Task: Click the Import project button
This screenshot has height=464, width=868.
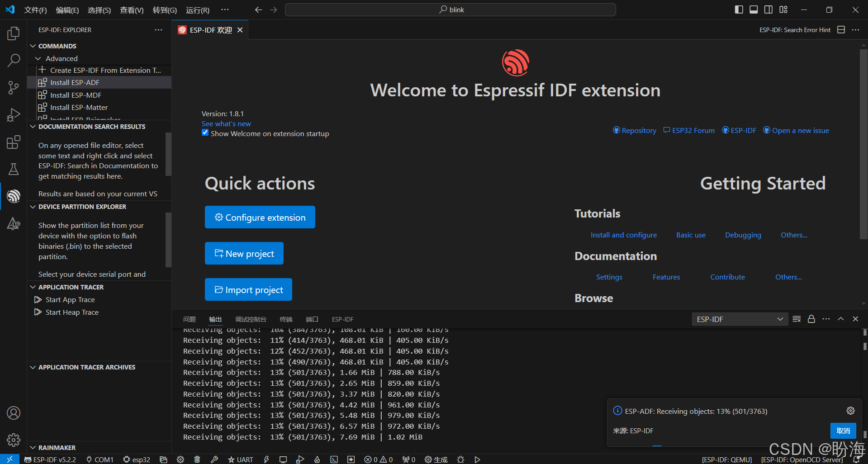Action: click(248, 289)
